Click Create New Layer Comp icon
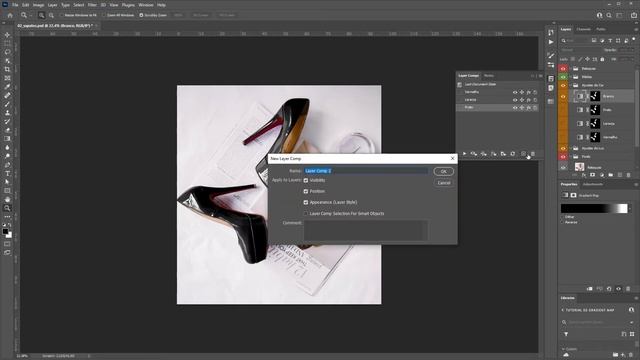Screen dimensions: 640x360 click(x=523, y=154)
